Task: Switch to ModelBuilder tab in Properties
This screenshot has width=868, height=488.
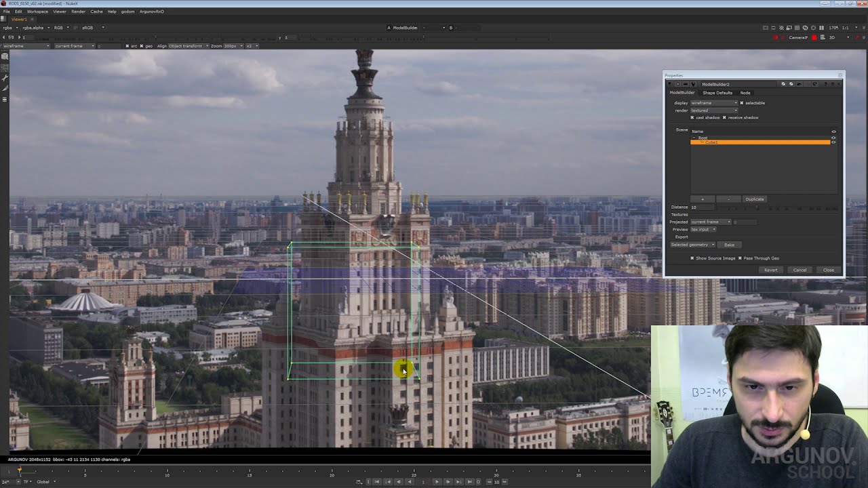Action: point(682,93)
